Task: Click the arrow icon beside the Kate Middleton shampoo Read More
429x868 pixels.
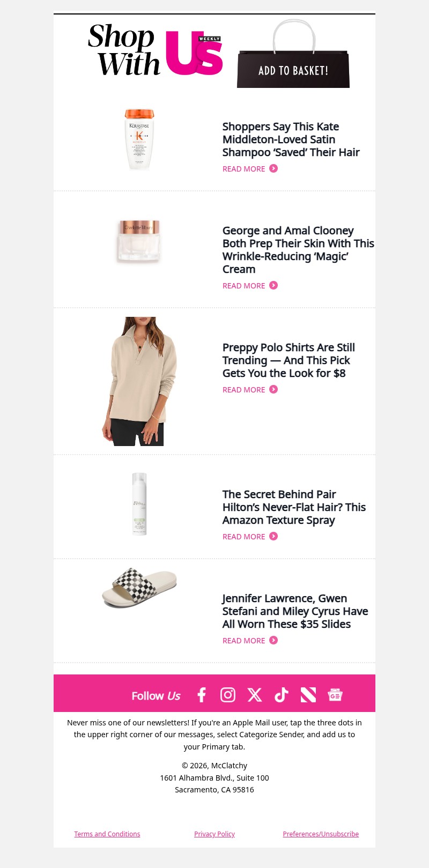Action: point(273,168)
